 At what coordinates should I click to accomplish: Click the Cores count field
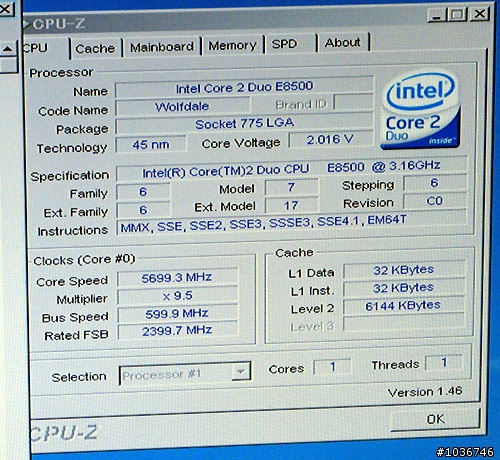332,367
